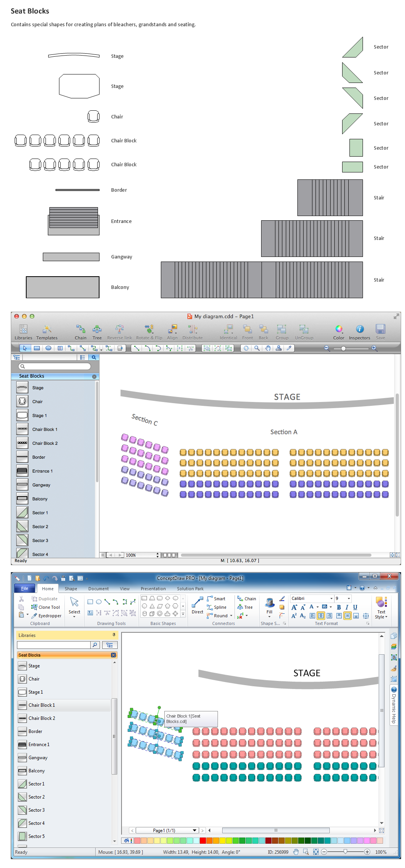Image resolution: width=405 pixels, height=868 pixels.
Task: Adjust the Mac toolbar zoom slider
Action: click(x=343, y=348)
